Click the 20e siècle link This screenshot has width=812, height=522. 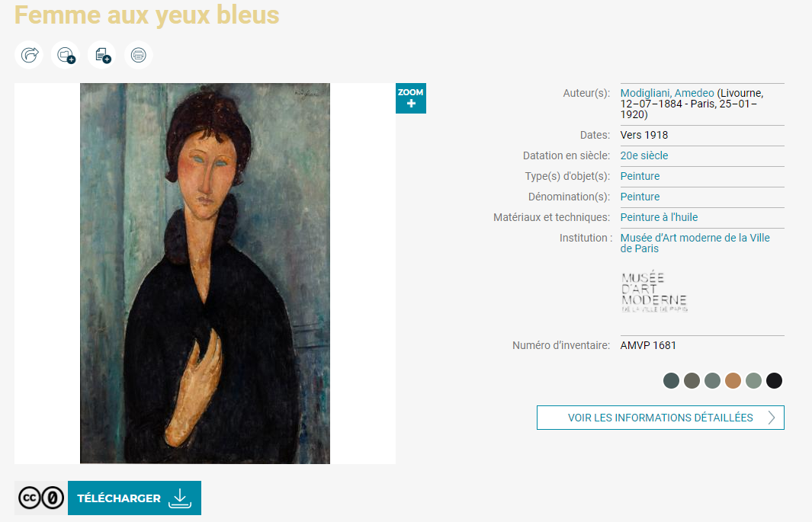coord(644,155)
